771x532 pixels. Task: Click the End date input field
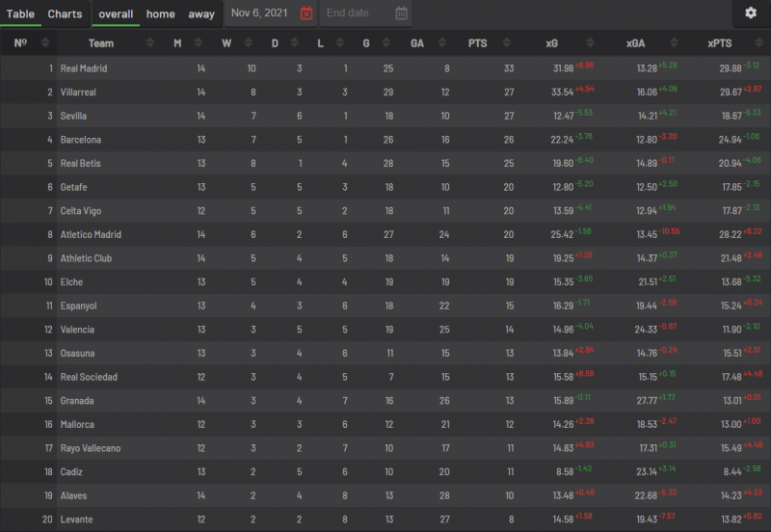pos(359,13)
